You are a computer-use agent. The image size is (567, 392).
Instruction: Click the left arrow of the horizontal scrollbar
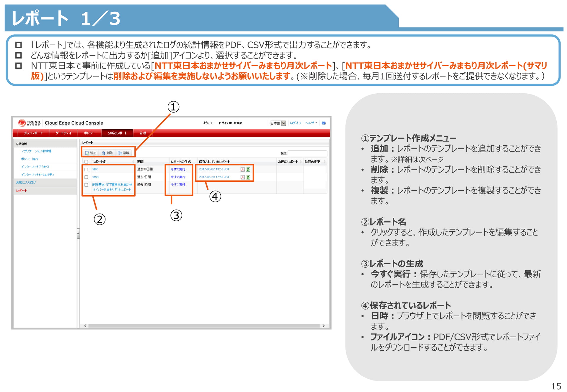pos(85,326)
